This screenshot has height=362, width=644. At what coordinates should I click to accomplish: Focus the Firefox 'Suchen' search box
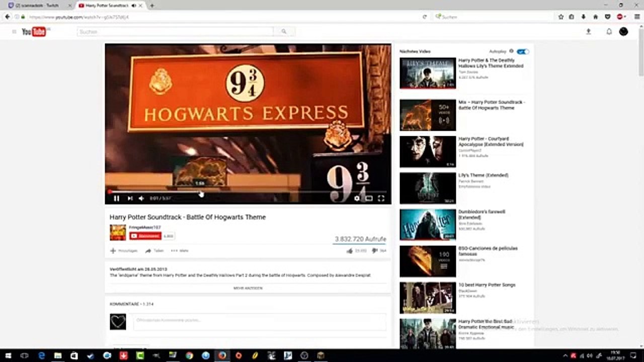click(x=493, y=17)
